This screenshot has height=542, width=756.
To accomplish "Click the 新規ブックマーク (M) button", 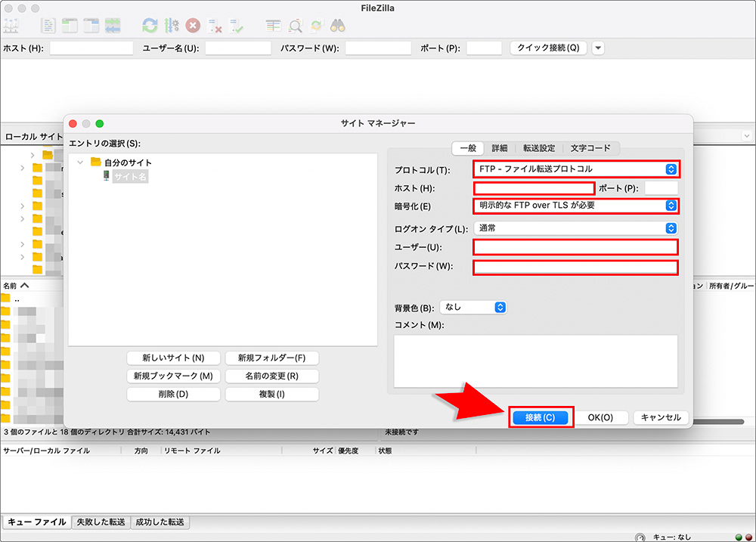I will point(174,376).
